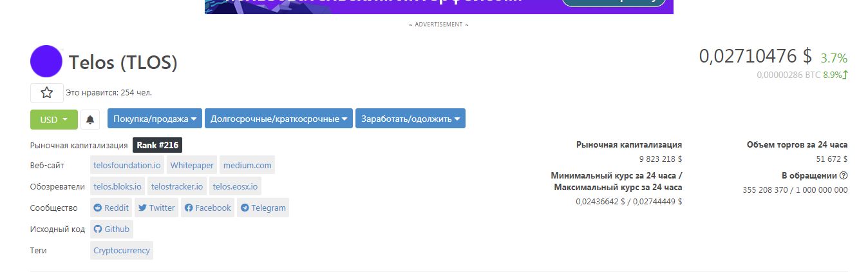The width and height of the screenshot is (868, 272).
Task: Click the Rank #216 badge
Action: pos(157,146)
